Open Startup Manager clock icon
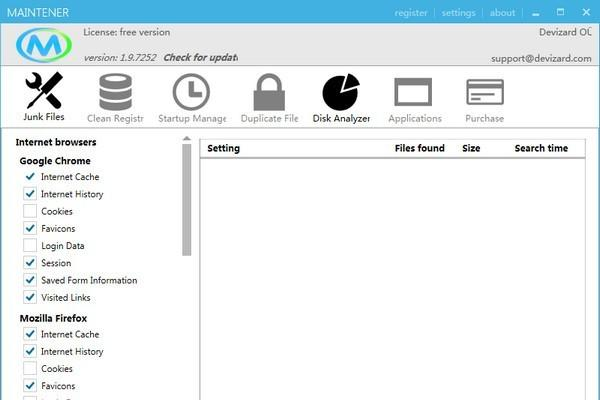The image size is (600, 400). click(191, 92)
